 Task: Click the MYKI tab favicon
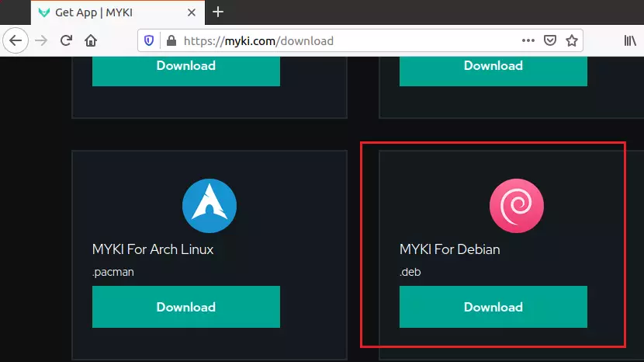(x=43, y=12)
